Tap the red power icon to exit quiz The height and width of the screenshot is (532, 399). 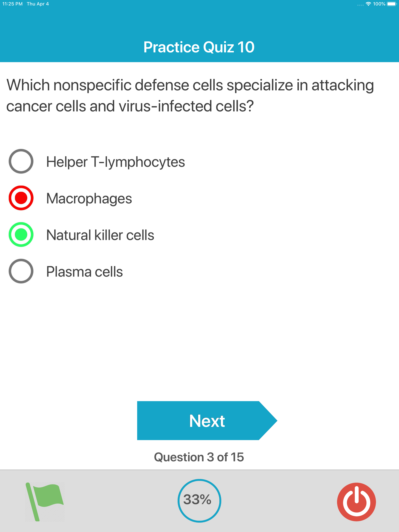(356, 500)
